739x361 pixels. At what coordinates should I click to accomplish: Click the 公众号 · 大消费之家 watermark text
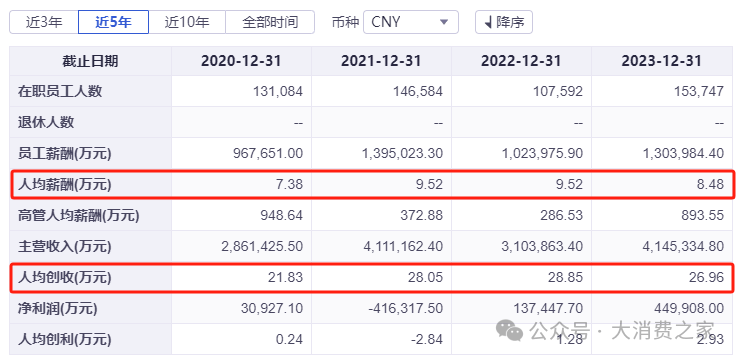[622, 331]
